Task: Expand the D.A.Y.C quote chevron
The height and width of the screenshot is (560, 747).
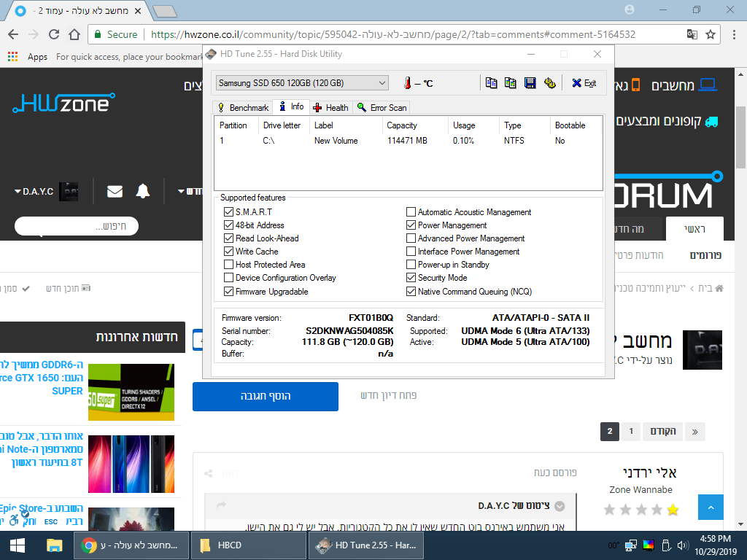Action: (x=560, y=506)
